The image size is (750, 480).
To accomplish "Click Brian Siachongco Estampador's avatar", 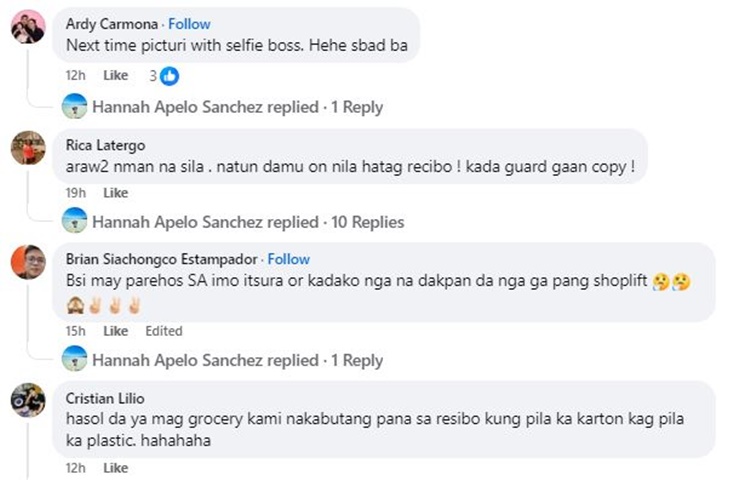I will point(27,262).
